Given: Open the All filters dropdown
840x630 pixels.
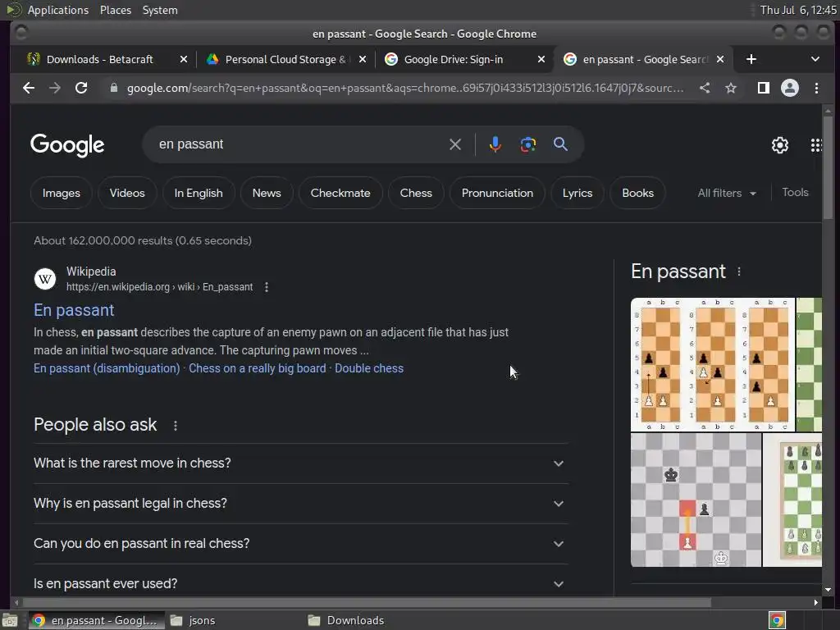Looking at the screenshot, I should pos(727,193).
